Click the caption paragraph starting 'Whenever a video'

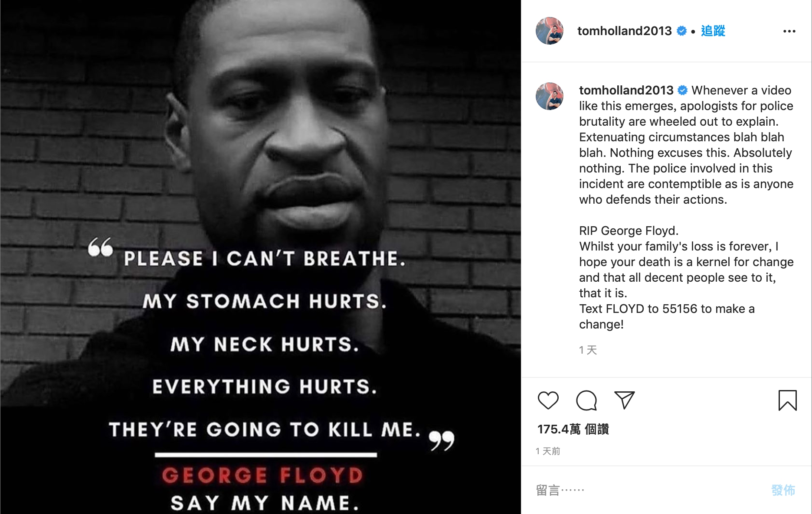click(686, 145)
